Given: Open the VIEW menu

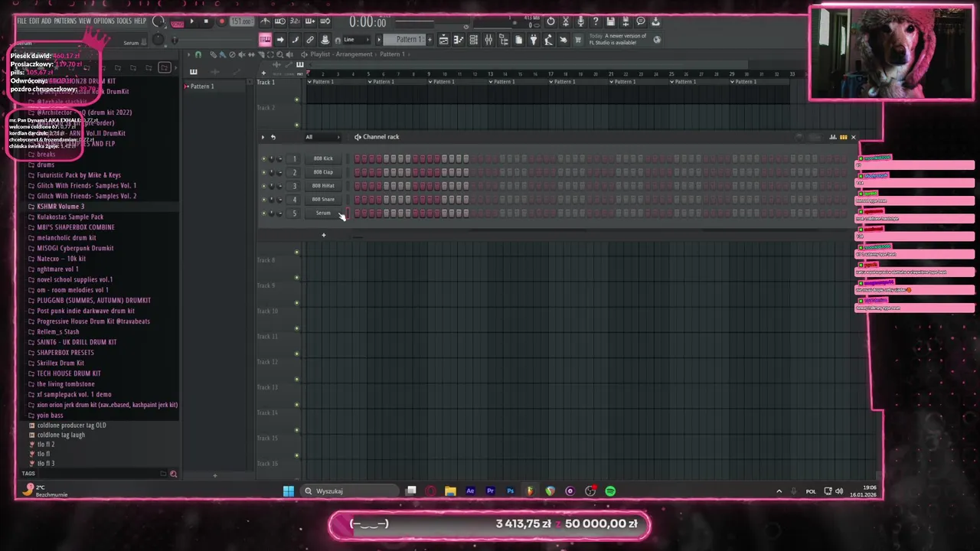Looking at the screenshot, I should 84,21.
